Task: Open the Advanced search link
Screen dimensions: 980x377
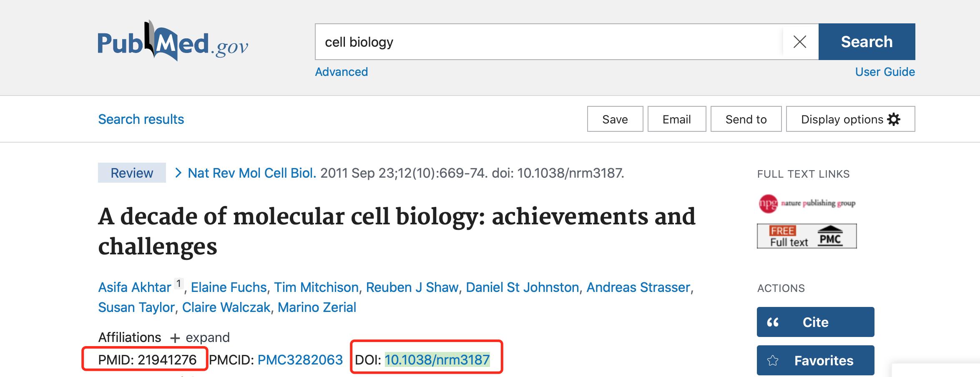Action: 341,72
